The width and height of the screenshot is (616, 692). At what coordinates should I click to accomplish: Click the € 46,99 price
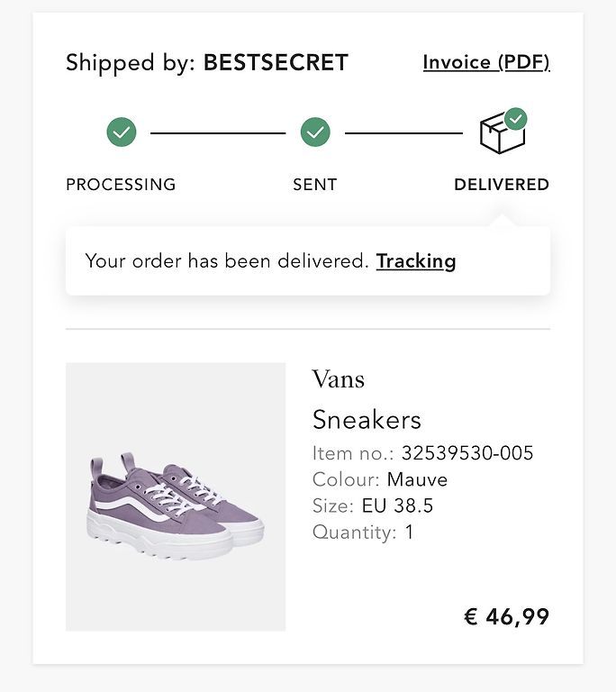(506, 616)
